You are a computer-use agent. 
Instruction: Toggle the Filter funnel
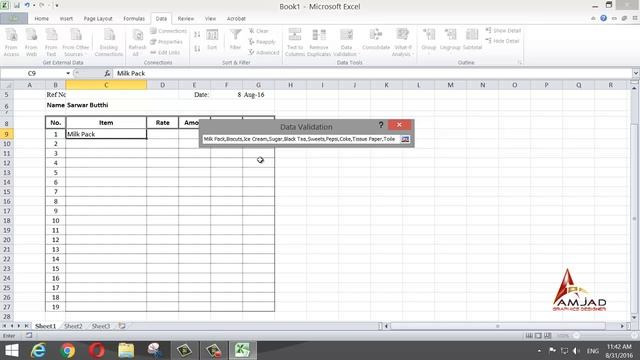236,40
